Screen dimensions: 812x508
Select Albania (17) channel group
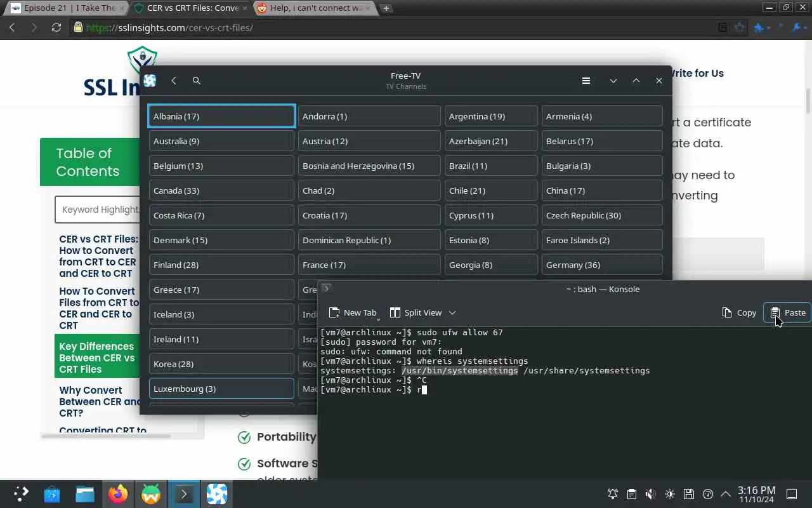pyautogui.click(x=221, y=116)
